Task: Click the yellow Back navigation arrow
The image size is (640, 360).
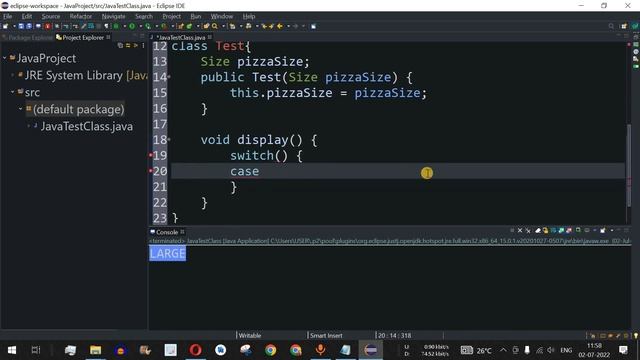Action: [280, 26]
